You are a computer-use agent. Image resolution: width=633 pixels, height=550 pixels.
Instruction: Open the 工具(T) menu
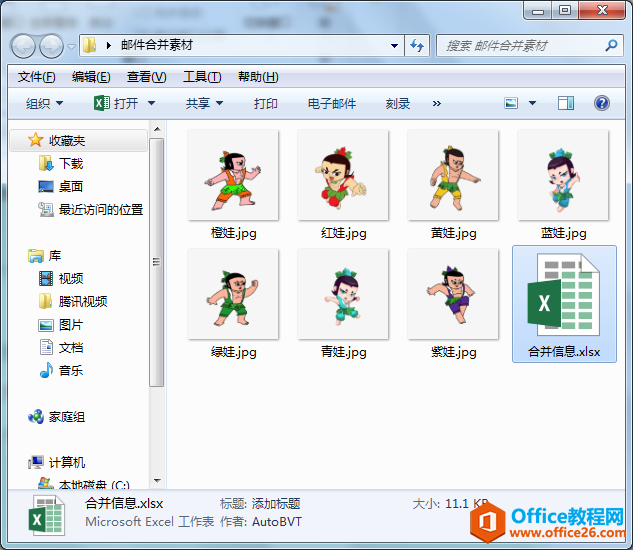click(x=202, y=77)
